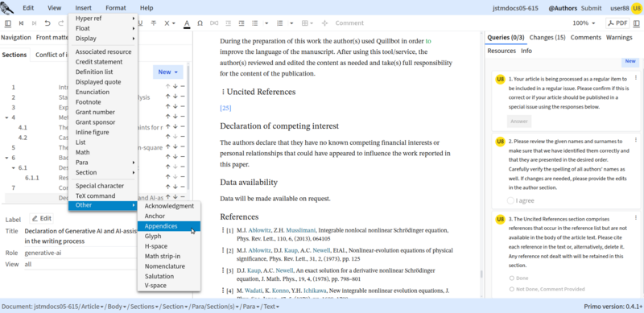
Task: Choose Acknowledgment in submenu
Action: pyautogui.click(x=169, y=206)
